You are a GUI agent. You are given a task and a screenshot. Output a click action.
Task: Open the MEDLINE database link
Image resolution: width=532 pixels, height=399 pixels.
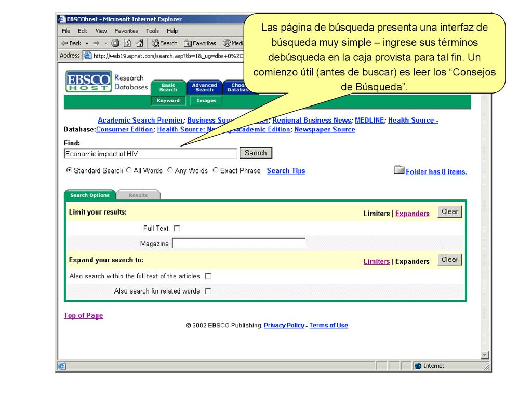[x=369, y=120]
